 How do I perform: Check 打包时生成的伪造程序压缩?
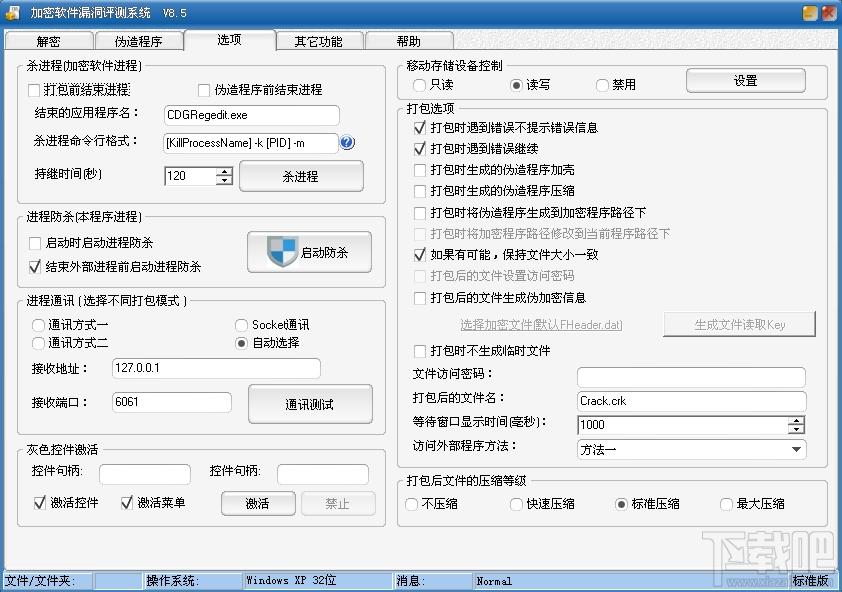[x=420, y=191]
